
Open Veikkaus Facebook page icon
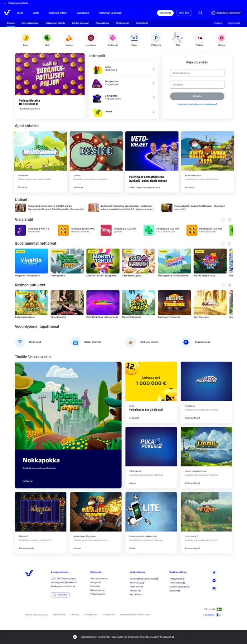pyautogui.click(x=214, y=573)
